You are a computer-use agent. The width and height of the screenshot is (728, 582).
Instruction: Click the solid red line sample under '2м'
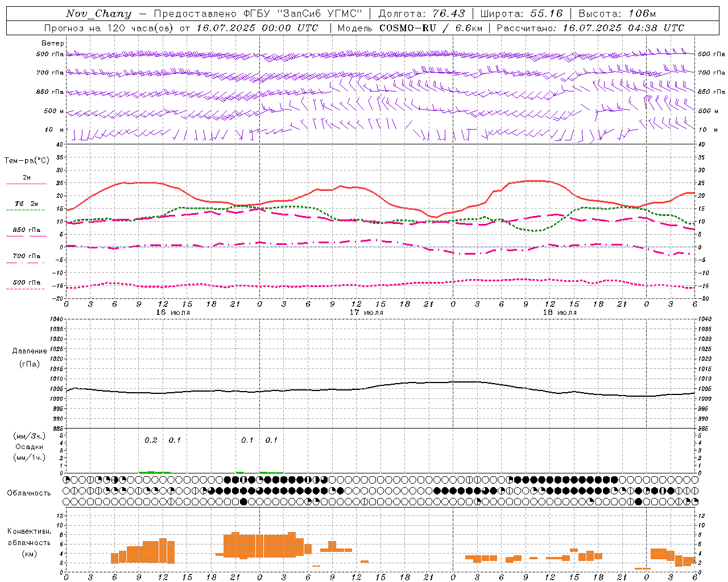26,184
